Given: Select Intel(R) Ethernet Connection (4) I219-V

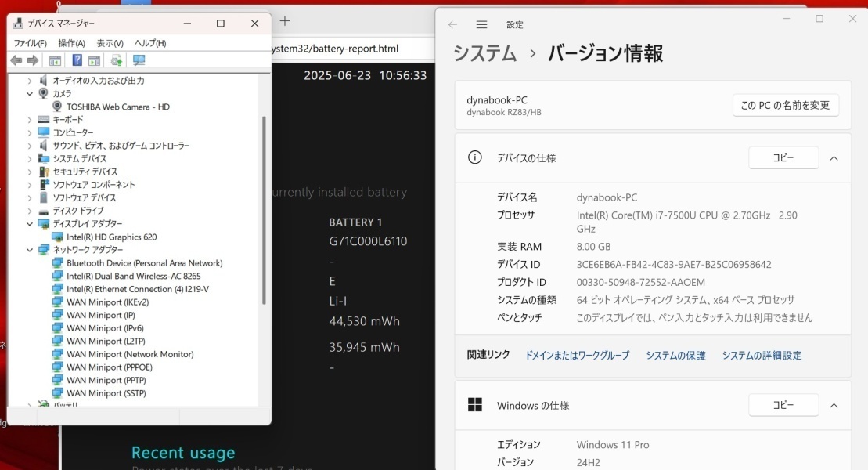Looking at the screenshot, I should 138,289.
